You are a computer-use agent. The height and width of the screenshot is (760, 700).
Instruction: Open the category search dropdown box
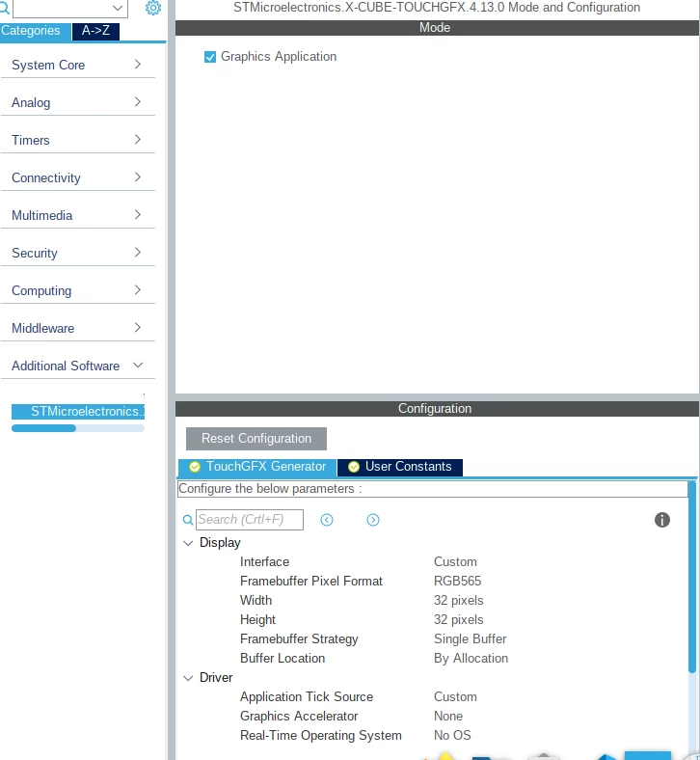70,9
